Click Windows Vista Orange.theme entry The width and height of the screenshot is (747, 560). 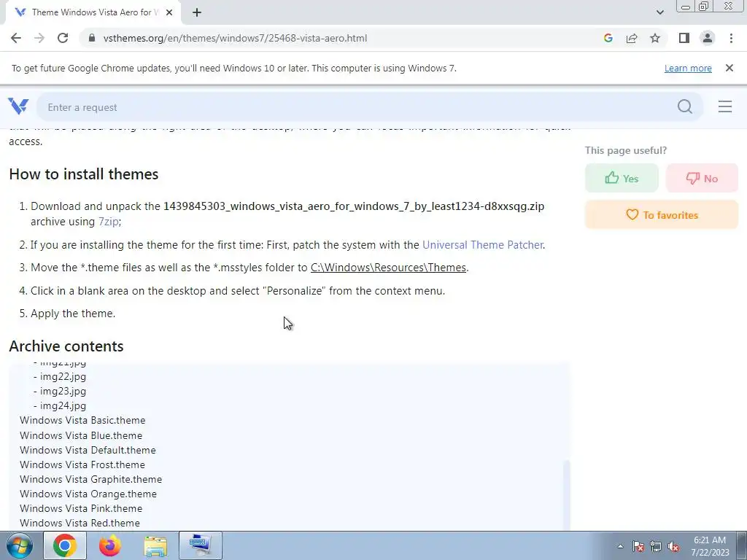pos(88,494)
